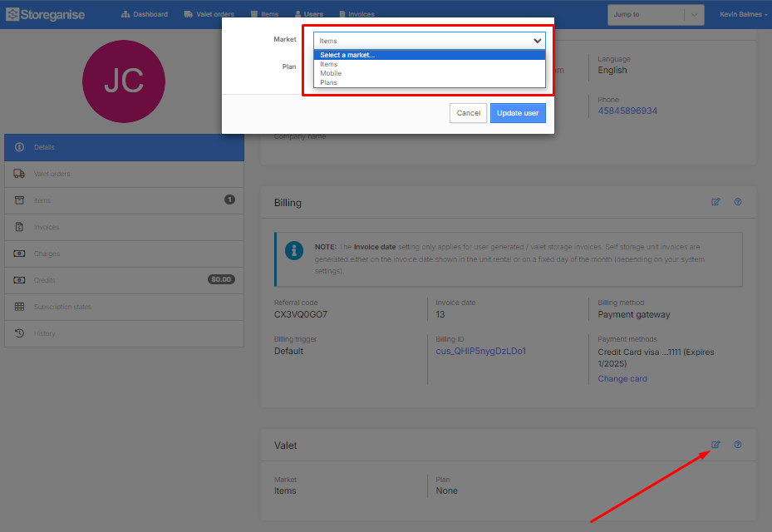The width and height of the screenshot is (772, 532).
Task: Click the JC user avatar
Action: point(124,81)
